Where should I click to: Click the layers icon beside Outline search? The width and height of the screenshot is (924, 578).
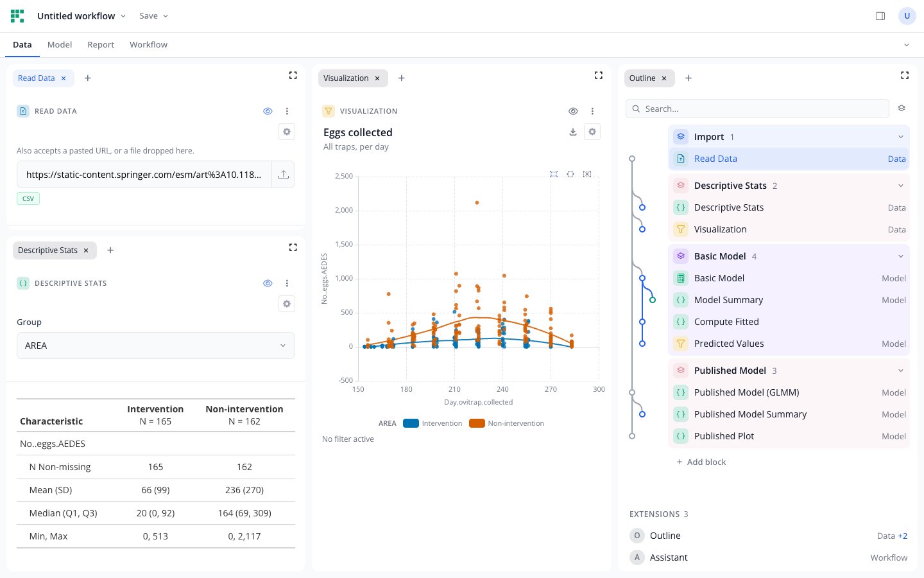point(902,109)
